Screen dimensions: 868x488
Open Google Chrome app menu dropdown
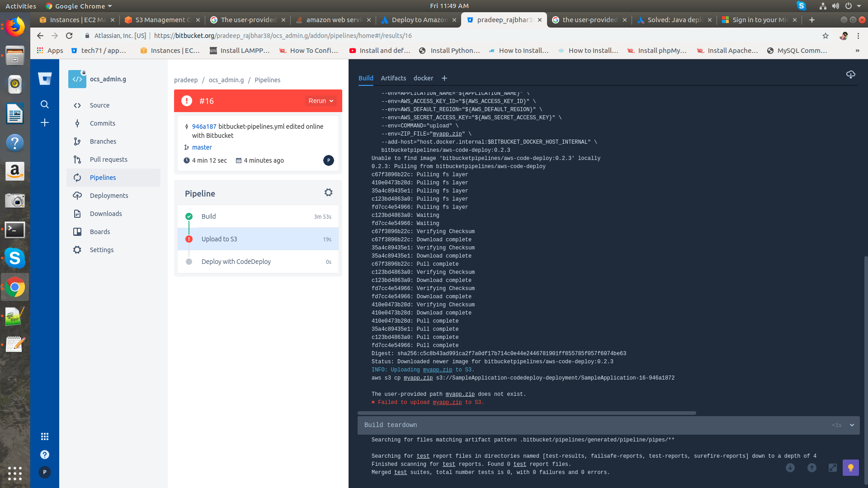(x=79, y=6)
